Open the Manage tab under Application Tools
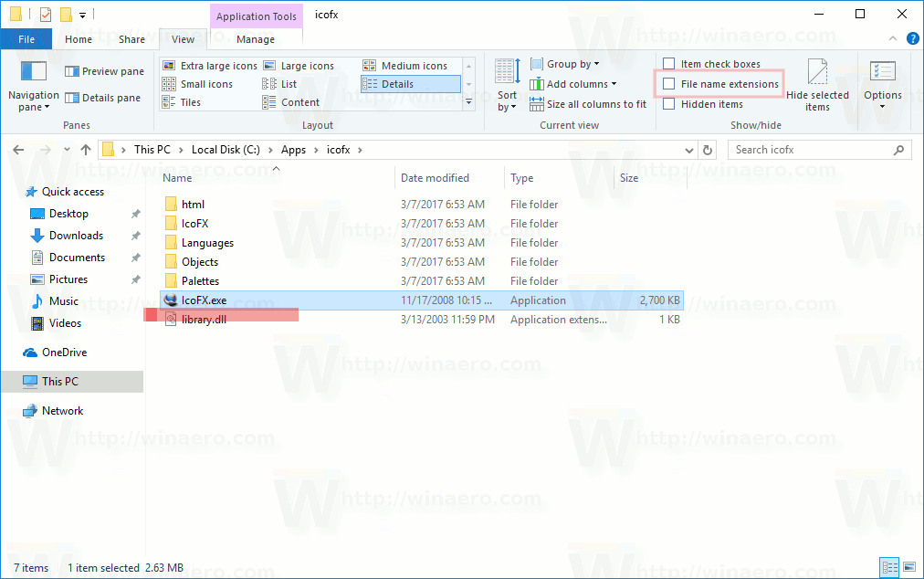 point(256,39)
